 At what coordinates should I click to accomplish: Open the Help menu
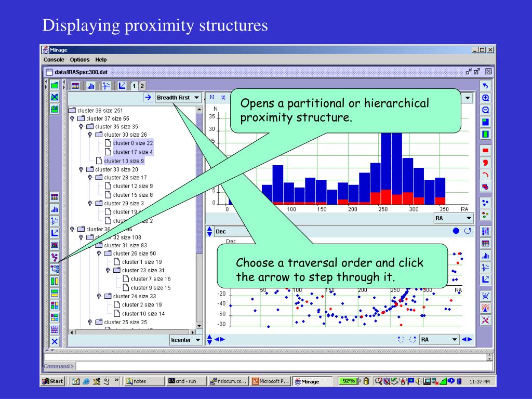click(101, 60)
